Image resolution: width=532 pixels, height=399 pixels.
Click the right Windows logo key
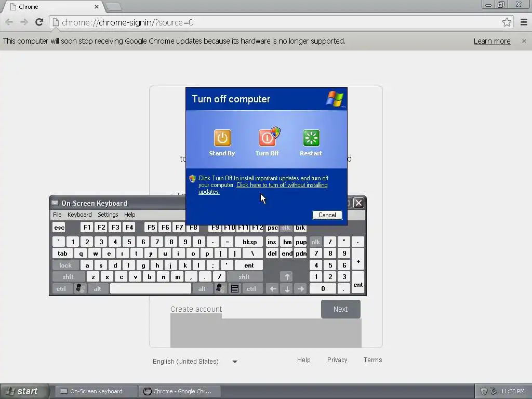tap(220, 289)
